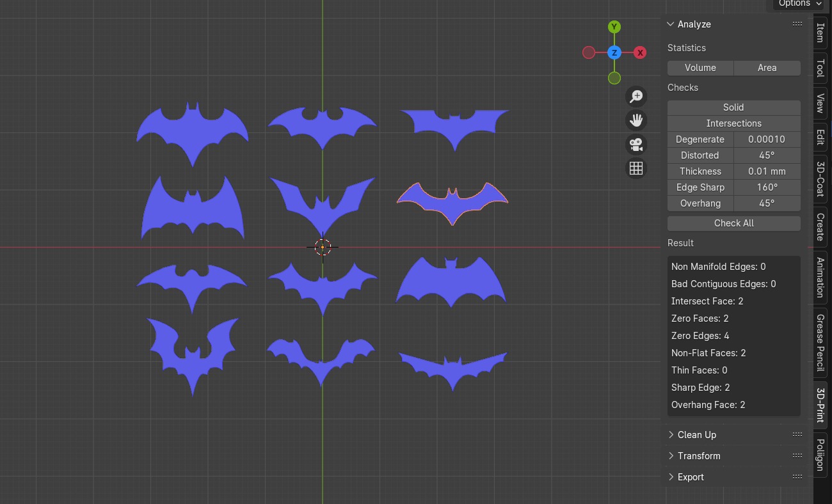
Task: Click Analyze panel drag handle dots
Action: click(x=797, y=24)
